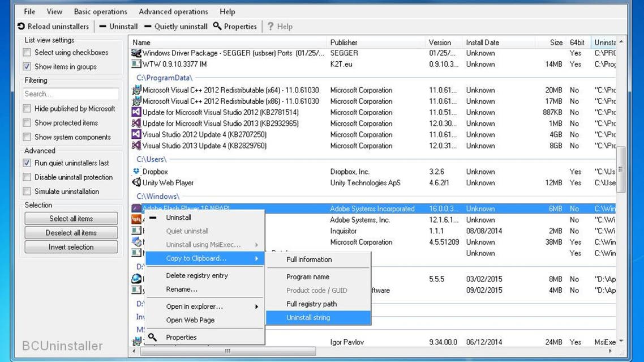Click the Search filter input field

coord(71,94)
